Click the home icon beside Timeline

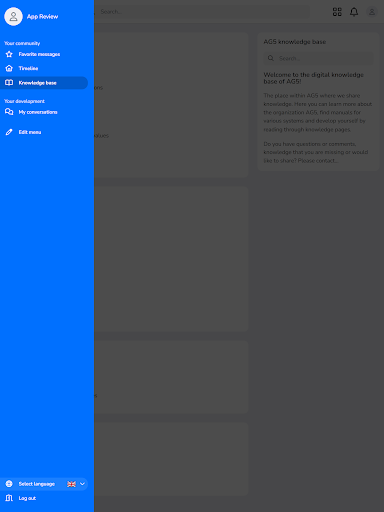[x=9, y=68]
